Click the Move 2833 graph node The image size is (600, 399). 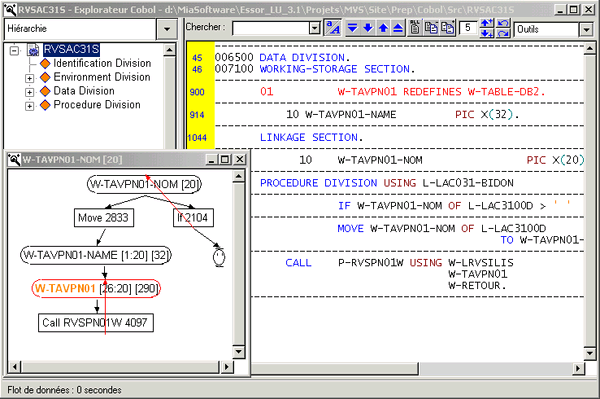(x=103, y=218)
